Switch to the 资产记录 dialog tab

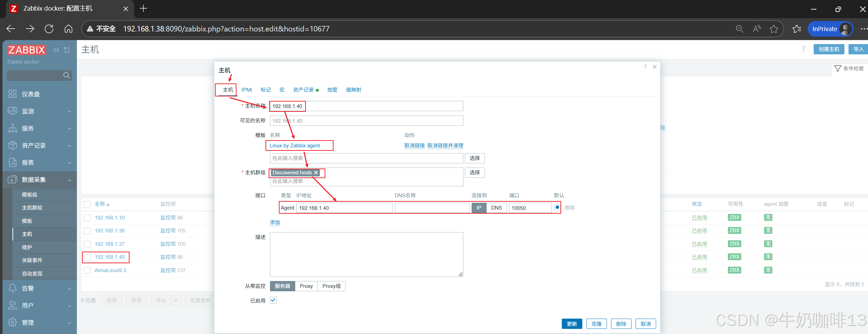pos(306,90)
